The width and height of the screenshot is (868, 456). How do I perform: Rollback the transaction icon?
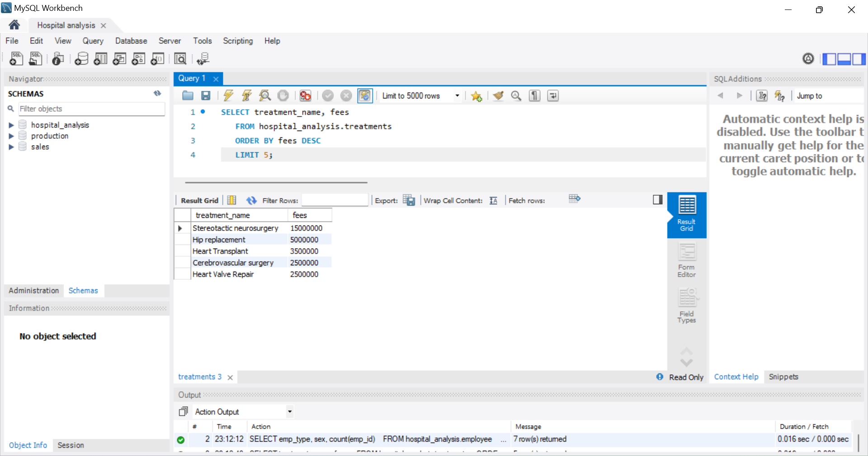click(x=346, y=95)
